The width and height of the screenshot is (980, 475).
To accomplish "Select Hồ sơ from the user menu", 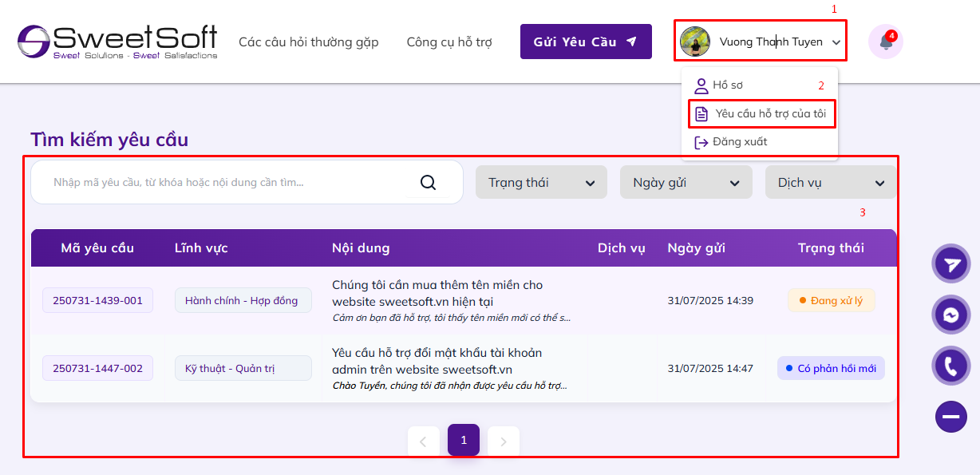I will 728,85.
